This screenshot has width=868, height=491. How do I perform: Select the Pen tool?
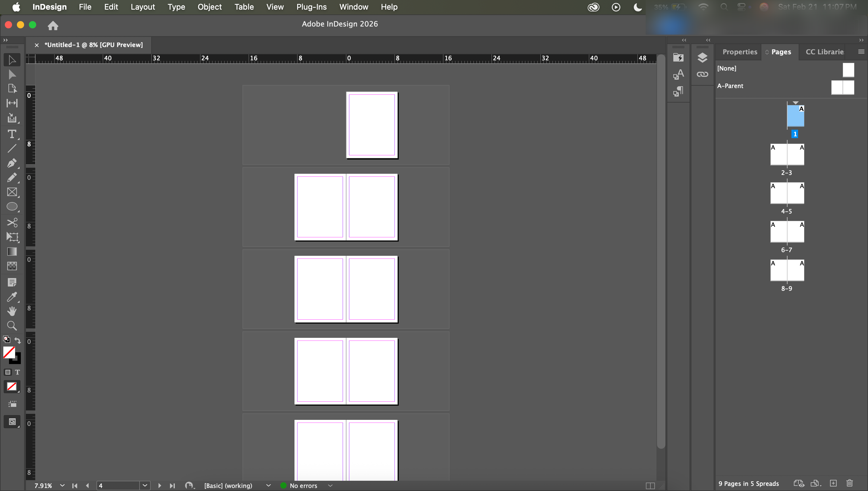point(12,163)
